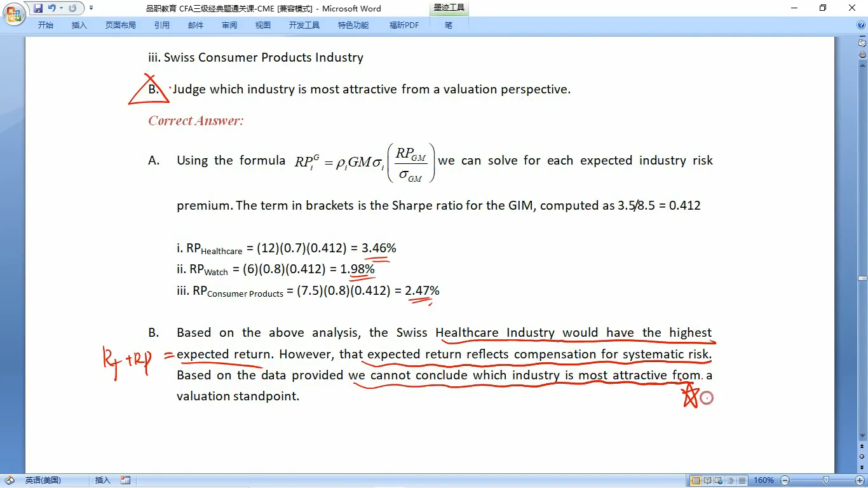
Task: Expand the Undo history dropdown arrow
Action: click(61, 8)
